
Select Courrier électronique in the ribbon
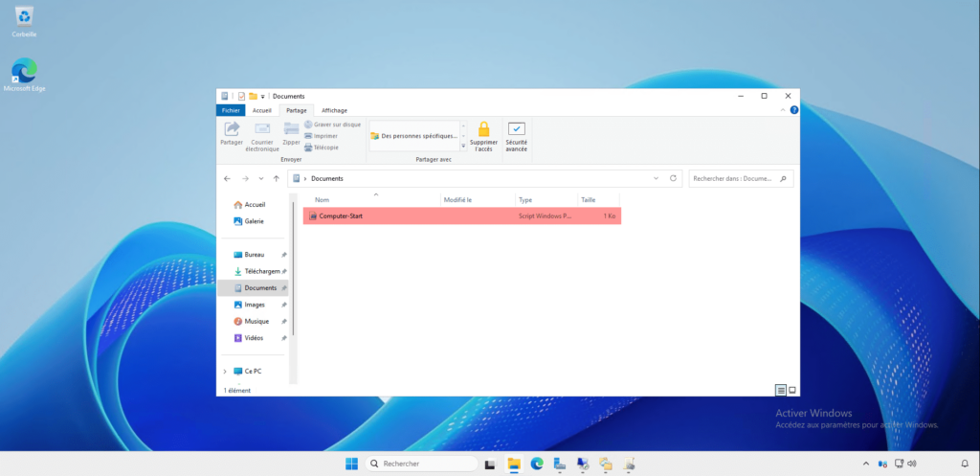point(262,136)
